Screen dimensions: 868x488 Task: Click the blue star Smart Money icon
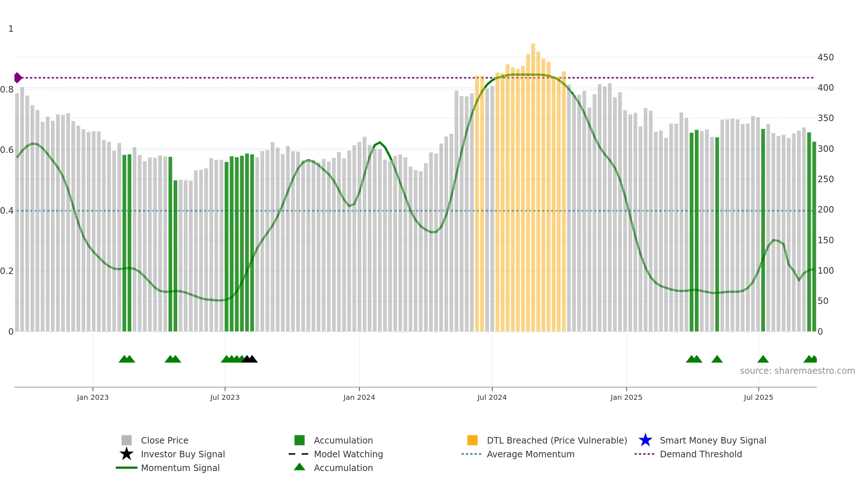click(x=645, y=440)
